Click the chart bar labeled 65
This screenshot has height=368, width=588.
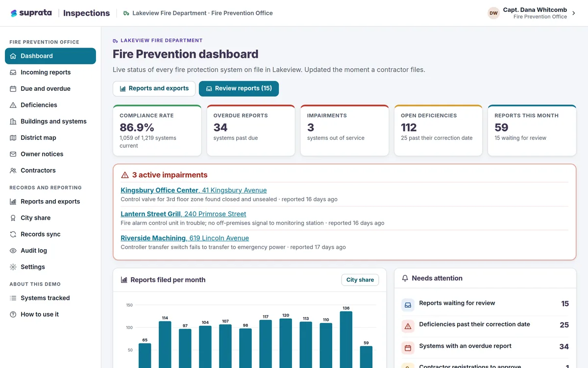[145, 355]
